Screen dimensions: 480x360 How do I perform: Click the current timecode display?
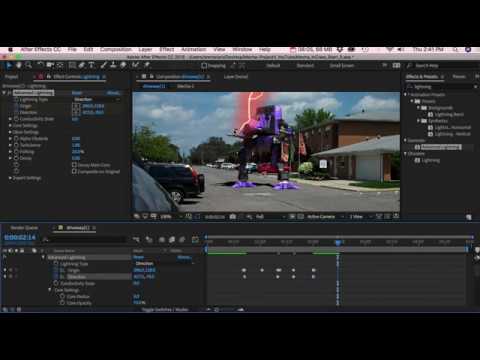coord(20,238)
